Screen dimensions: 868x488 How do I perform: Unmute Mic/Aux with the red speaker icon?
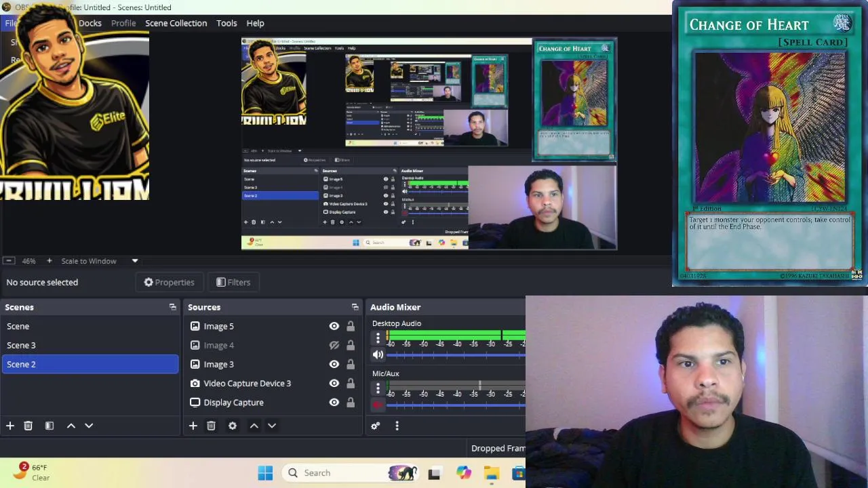(378, 405)
